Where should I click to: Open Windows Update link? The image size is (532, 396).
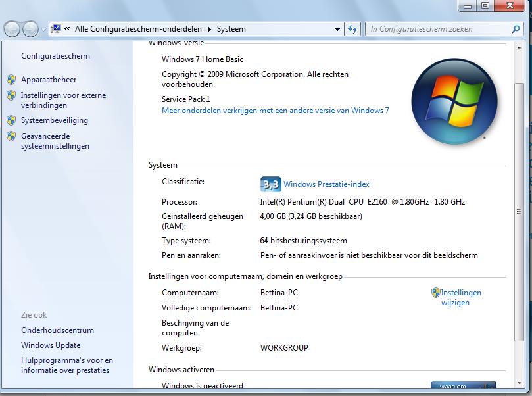51,345
